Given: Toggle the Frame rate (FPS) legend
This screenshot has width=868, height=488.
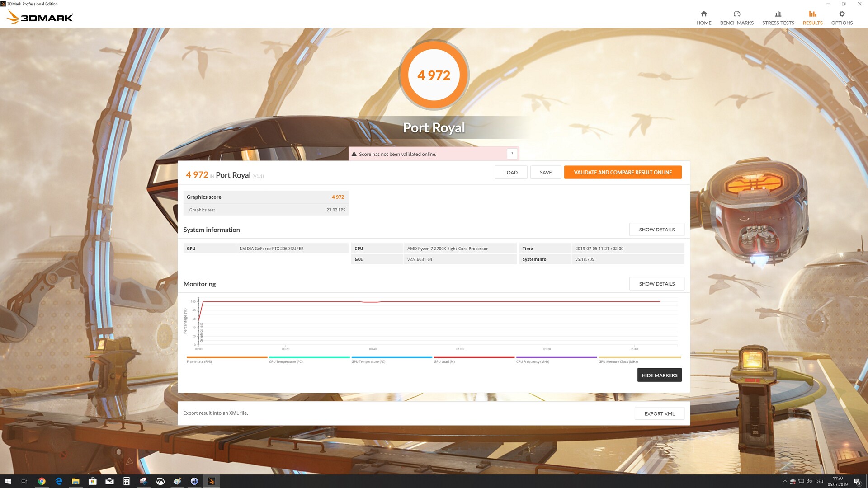Looking at the screenshot, I should coord(199,361).
